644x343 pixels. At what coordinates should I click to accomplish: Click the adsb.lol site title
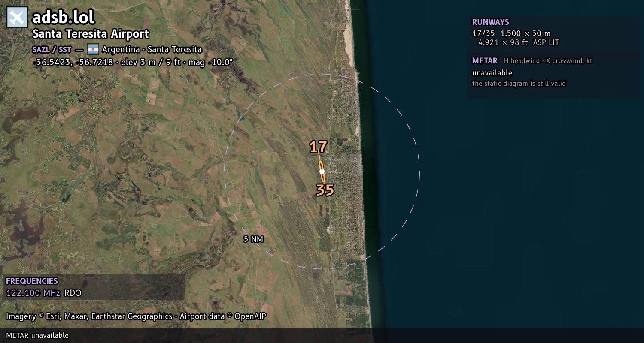pos(63,17)
